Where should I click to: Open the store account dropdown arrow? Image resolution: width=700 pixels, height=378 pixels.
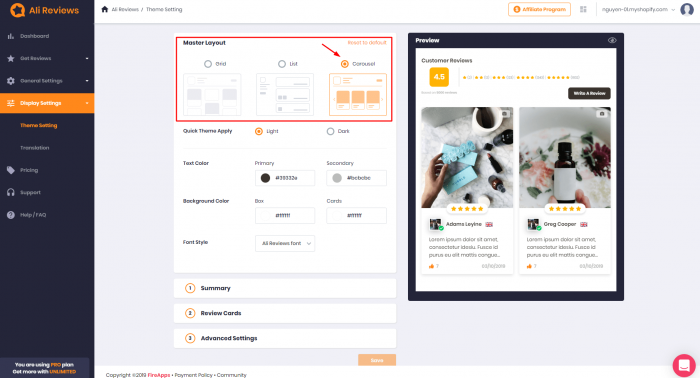click(673, 9)
